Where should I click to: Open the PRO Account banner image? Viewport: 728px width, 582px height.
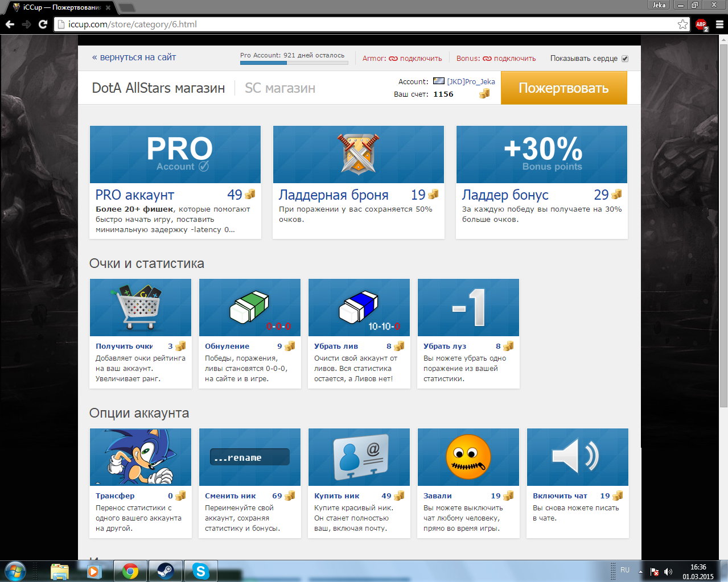175,154
